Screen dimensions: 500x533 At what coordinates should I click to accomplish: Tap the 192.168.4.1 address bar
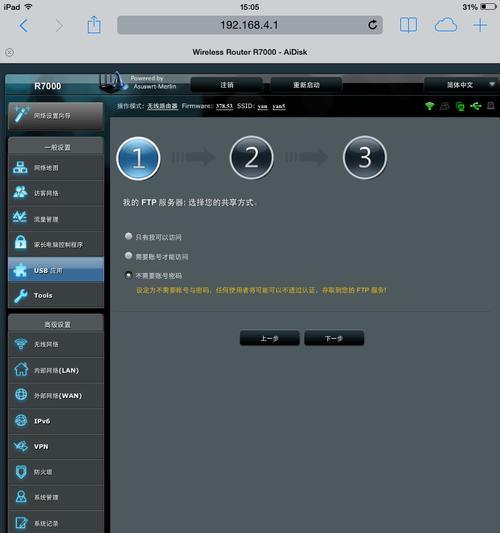(250, 25)
